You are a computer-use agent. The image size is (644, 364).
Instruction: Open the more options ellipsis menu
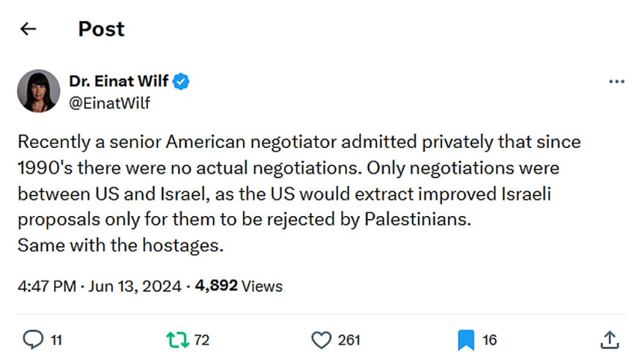616,82
